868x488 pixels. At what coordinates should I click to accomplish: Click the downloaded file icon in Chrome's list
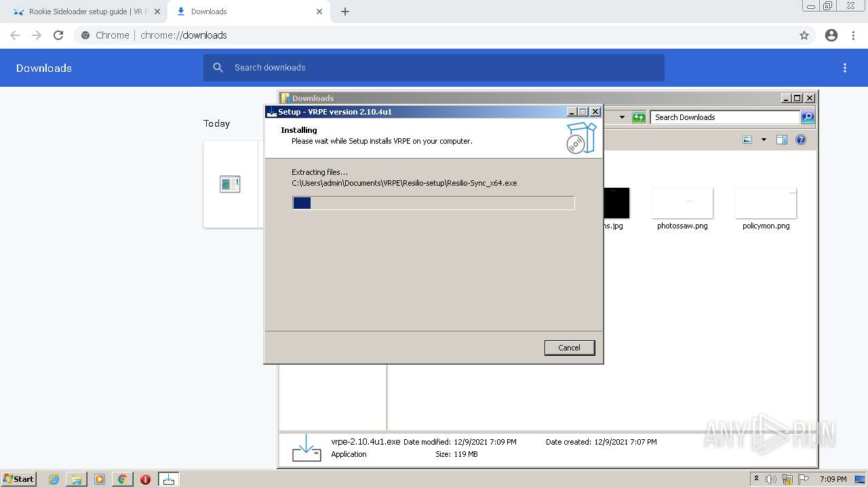tap(230, 184)
